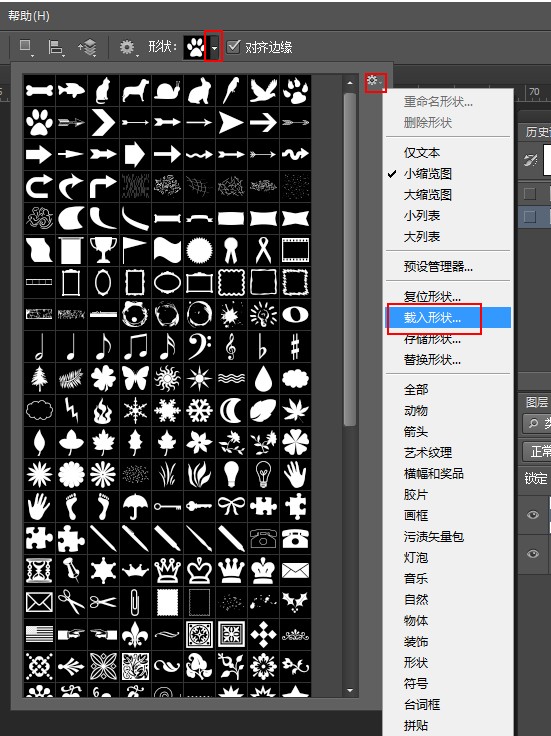This screenshot has width=551, height=736.
Task: Click the umbrella shape thumbnail
Action: 135,506
